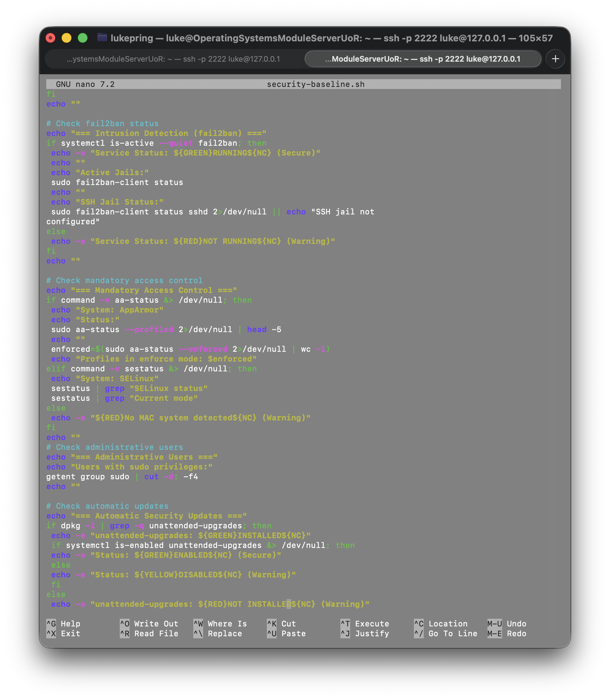Click the security-baseline.sh filename in header
This screenshot has height=700, width=610.
pos(316,84)
